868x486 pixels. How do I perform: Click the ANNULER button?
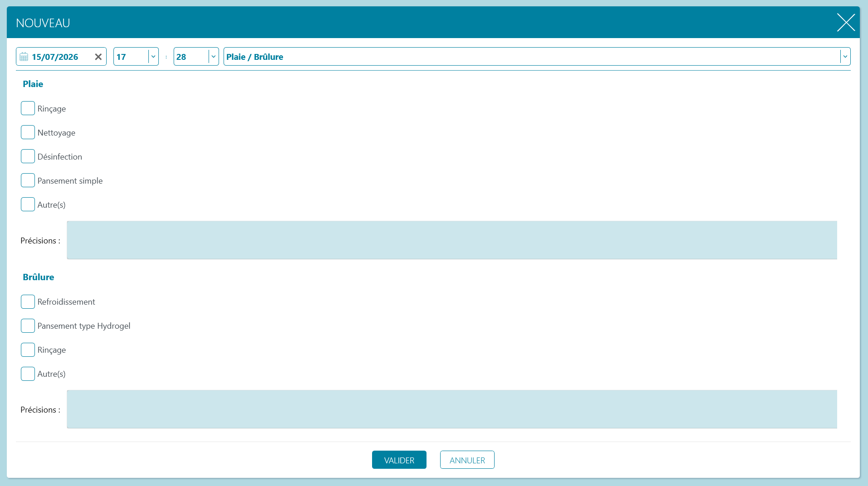coord(467,460)
